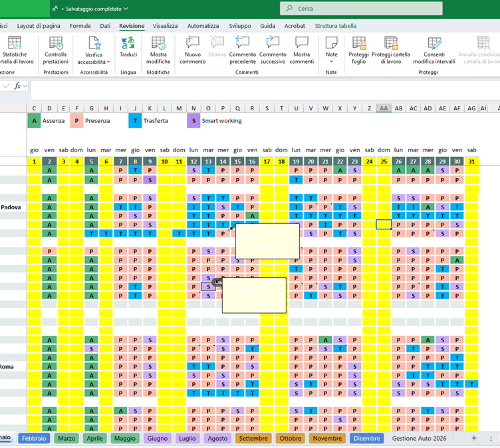Image resolution: width=500 pixels, height=448 pixels.
Task: Run Controlla prestazioni check
Action: pos(56,51)
